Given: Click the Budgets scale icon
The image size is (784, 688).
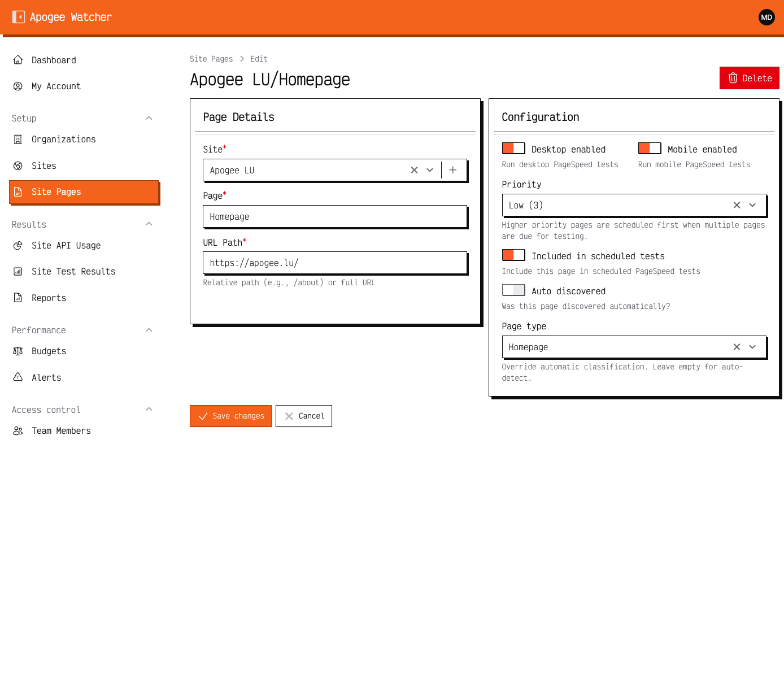Looking at the screenshot, I should point(18,351).
